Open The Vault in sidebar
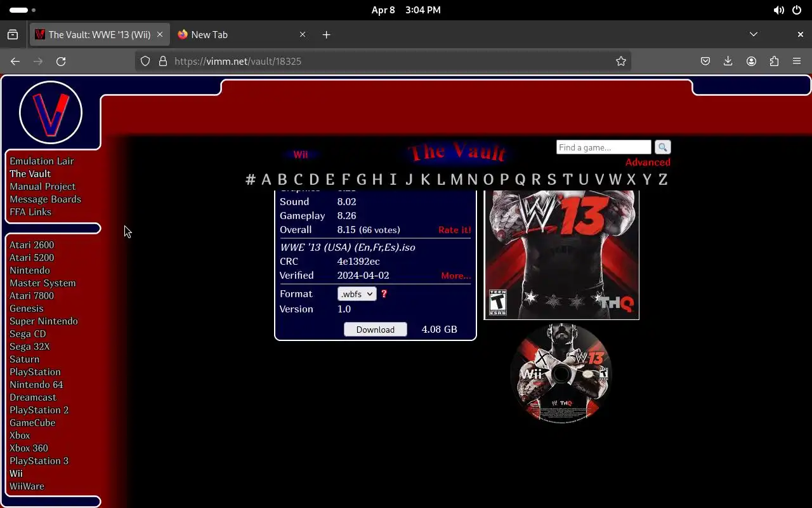The image size is (812, 508). (30, 174)
